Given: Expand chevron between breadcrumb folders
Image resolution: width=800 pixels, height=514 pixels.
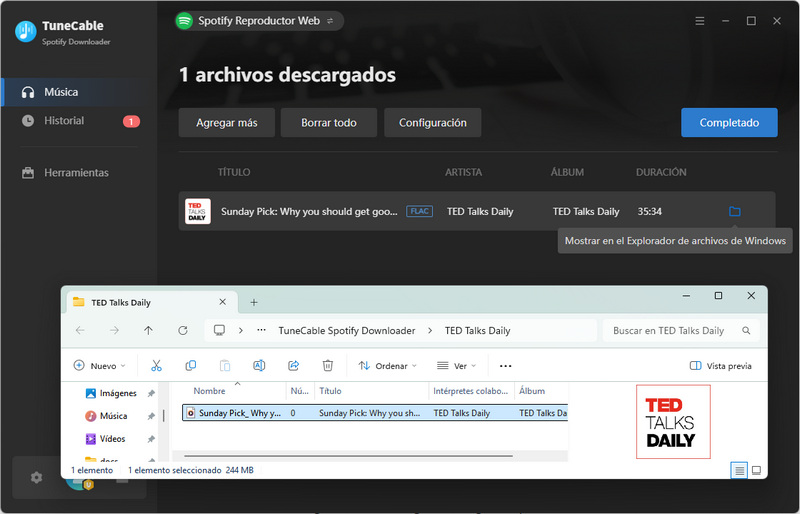Looking at the screenshot, I should click(430, 331).
